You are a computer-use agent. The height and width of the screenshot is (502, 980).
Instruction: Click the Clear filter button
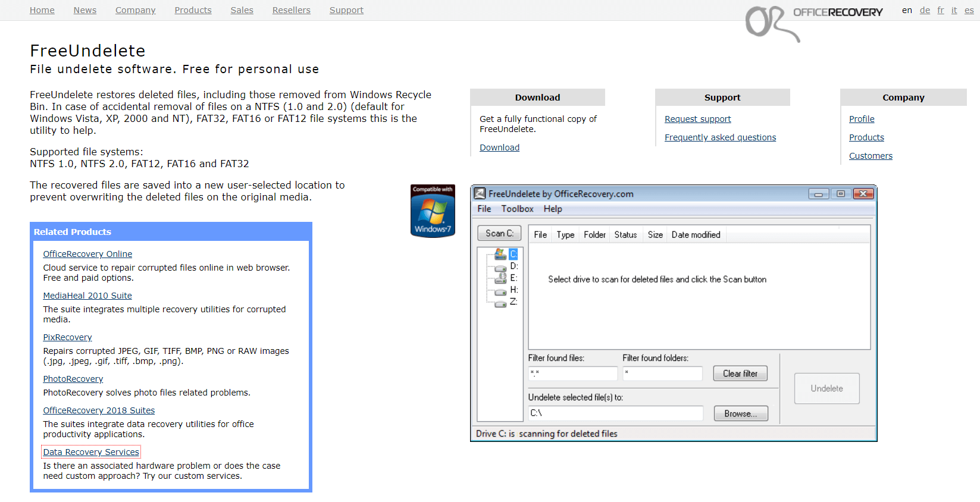tap(740, 374)
